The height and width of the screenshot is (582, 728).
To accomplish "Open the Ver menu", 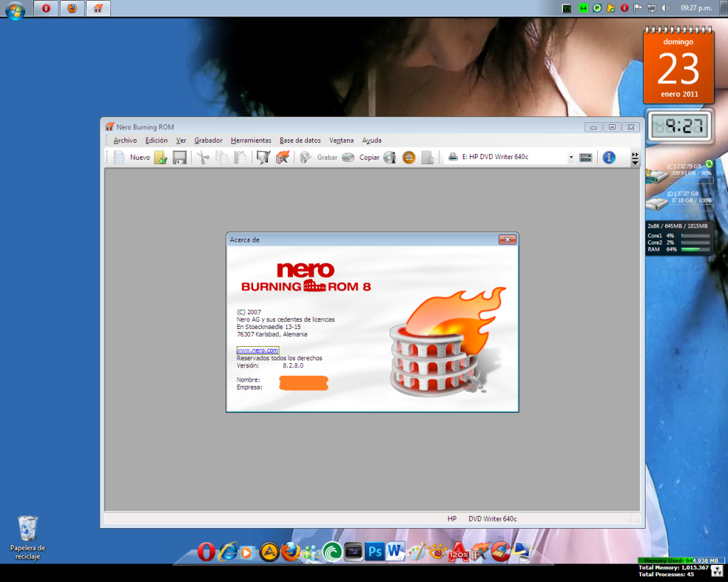I will 181,140.
